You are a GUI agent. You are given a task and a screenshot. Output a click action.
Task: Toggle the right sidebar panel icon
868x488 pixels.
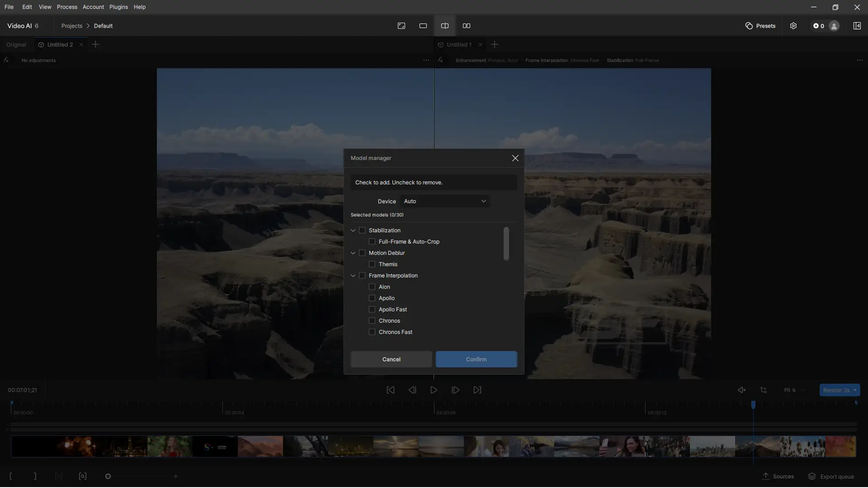tap(857, 26)
